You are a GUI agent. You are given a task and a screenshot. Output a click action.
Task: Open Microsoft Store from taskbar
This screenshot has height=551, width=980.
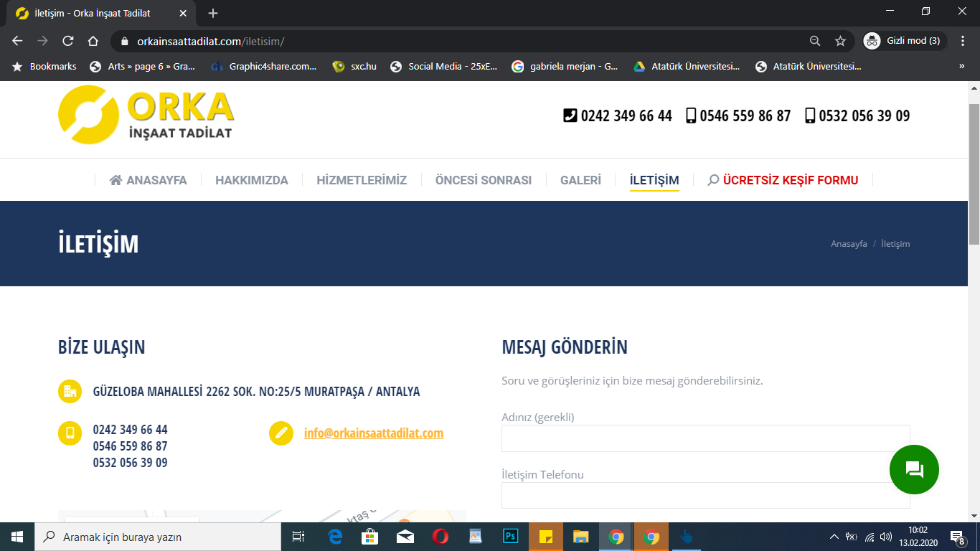tap(370, 537)
